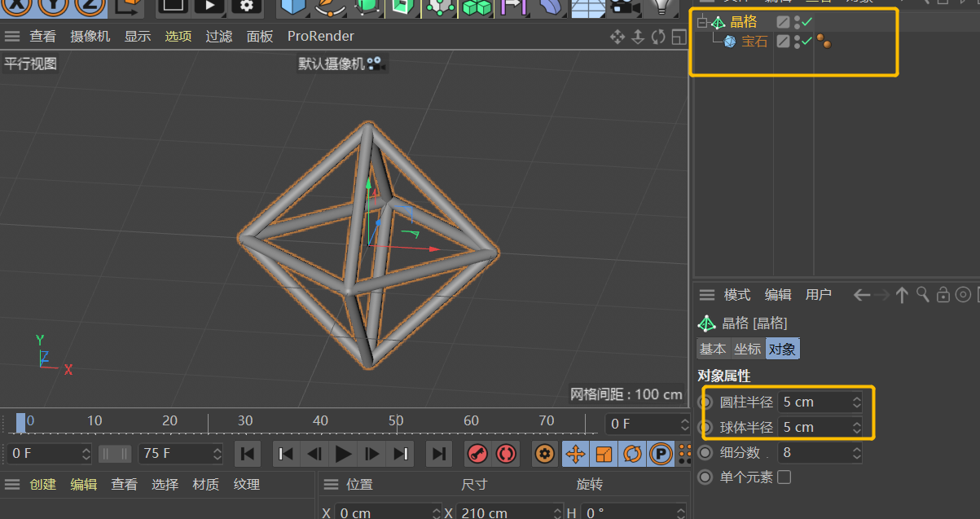The height and width of the screenshot is (519, 980).
Task: Click render to picture viewer play icon
Action: 209,6
